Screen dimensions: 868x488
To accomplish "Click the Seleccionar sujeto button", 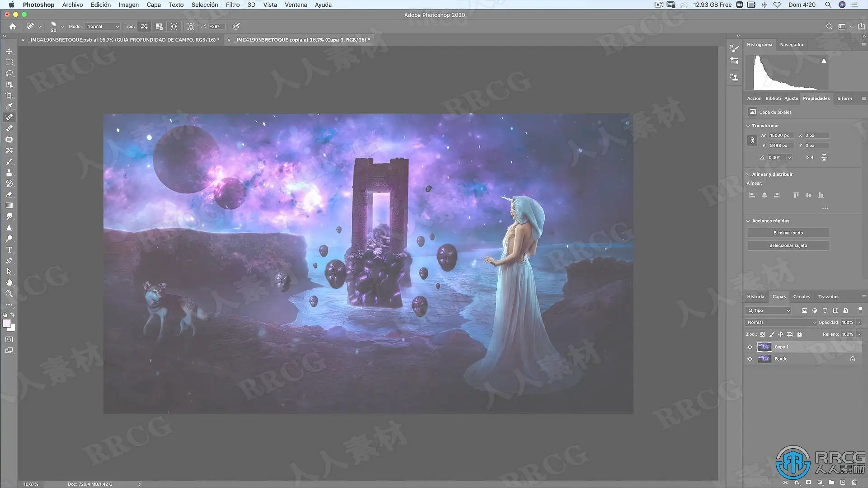I will (x=788, y=245).
